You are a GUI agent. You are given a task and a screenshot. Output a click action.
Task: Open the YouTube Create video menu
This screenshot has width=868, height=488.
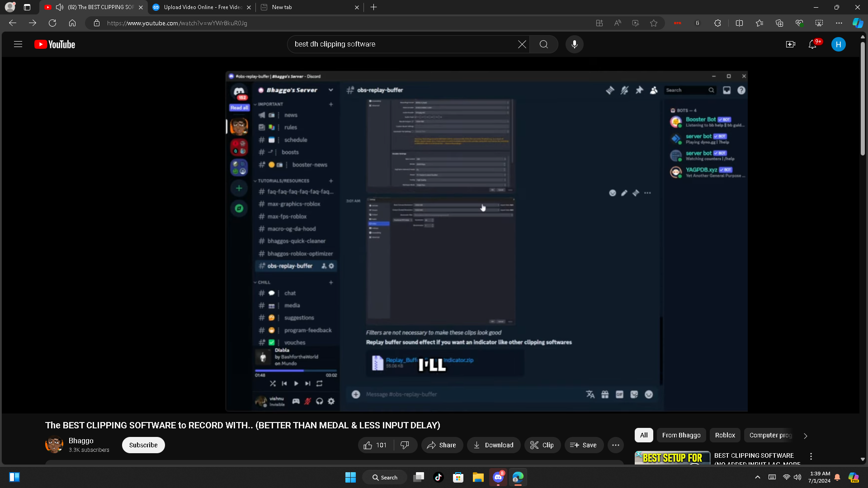[791, 44]
